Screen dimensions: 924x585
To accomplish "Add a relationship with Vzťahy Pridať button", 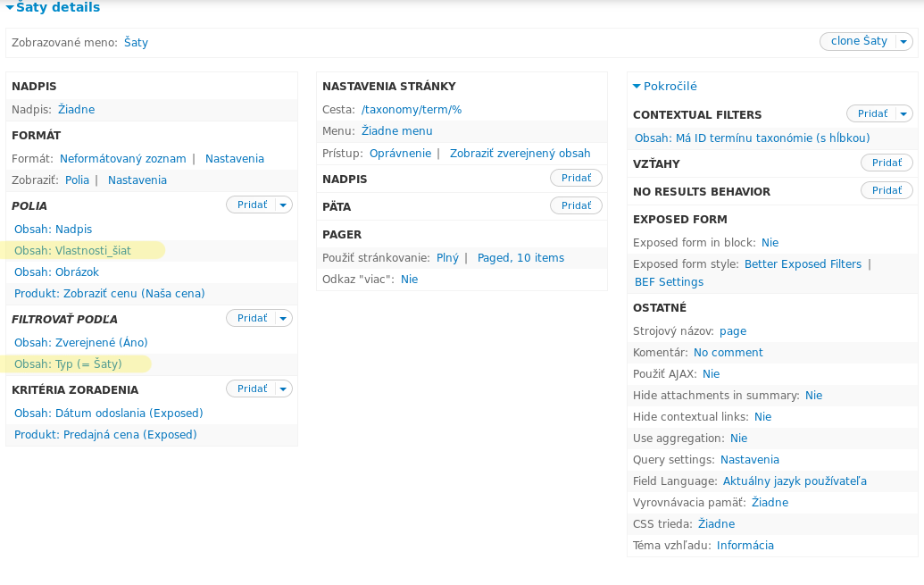I will tap(886, 163).
